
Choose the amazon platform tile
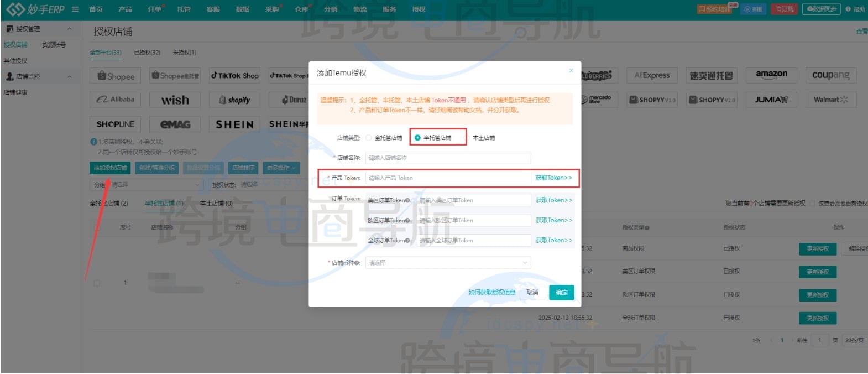coord(772,75)
